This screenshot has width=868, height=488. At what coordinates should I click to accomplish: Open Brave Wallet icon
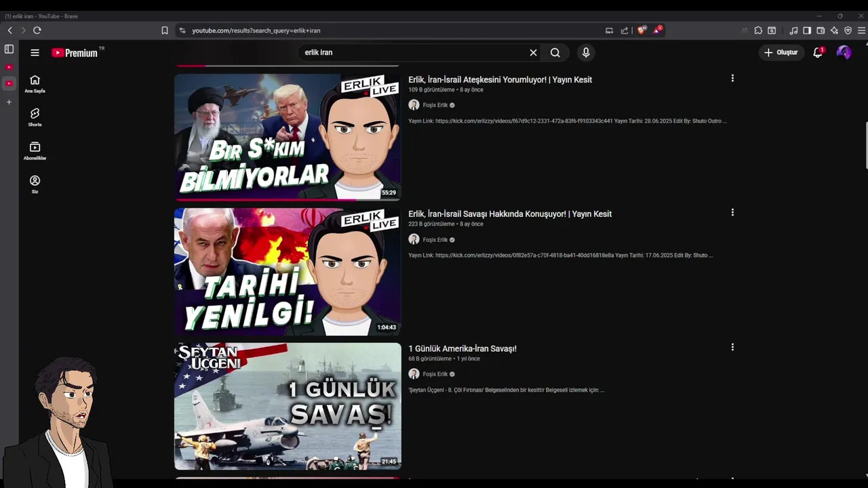tap(821, 30)
